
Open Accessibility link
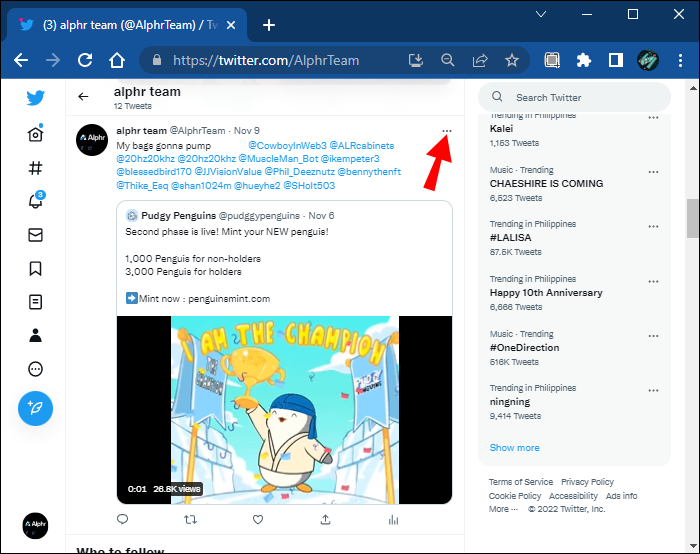click(573, 496)
